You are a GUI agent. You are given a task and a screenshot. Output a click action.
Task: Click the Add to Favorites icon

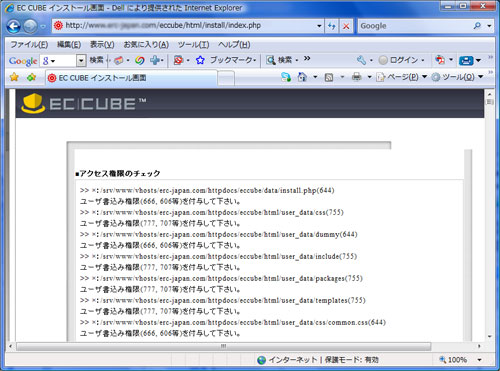[x=31, y=77]
